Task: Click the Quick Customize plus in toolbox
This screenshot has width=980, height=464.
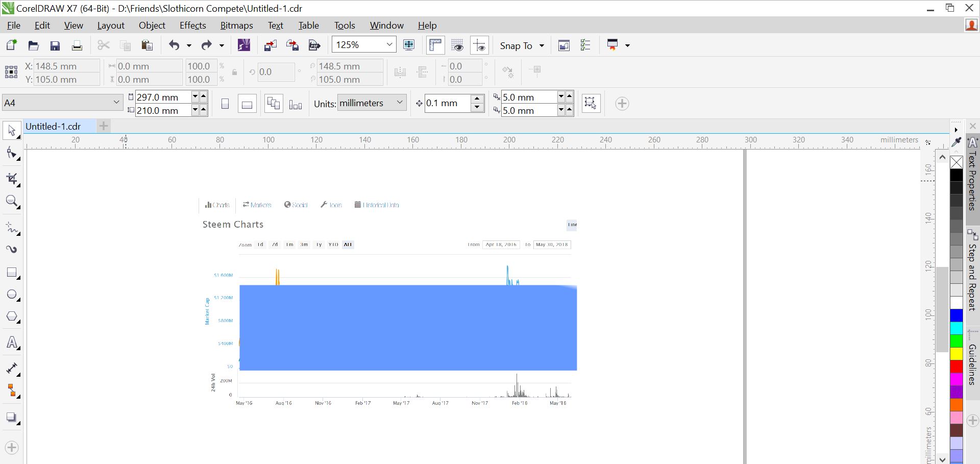Action: pyautogui.click(x=12, y=448)
